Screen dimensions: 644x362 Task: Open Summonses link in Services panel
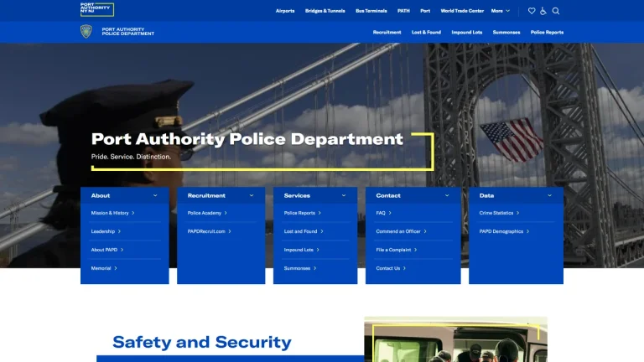[300, 268]
